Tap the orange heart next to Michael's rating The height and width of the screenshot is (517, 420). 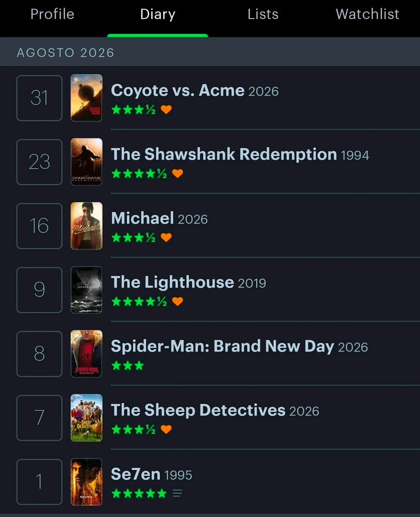tap(166, 237)
